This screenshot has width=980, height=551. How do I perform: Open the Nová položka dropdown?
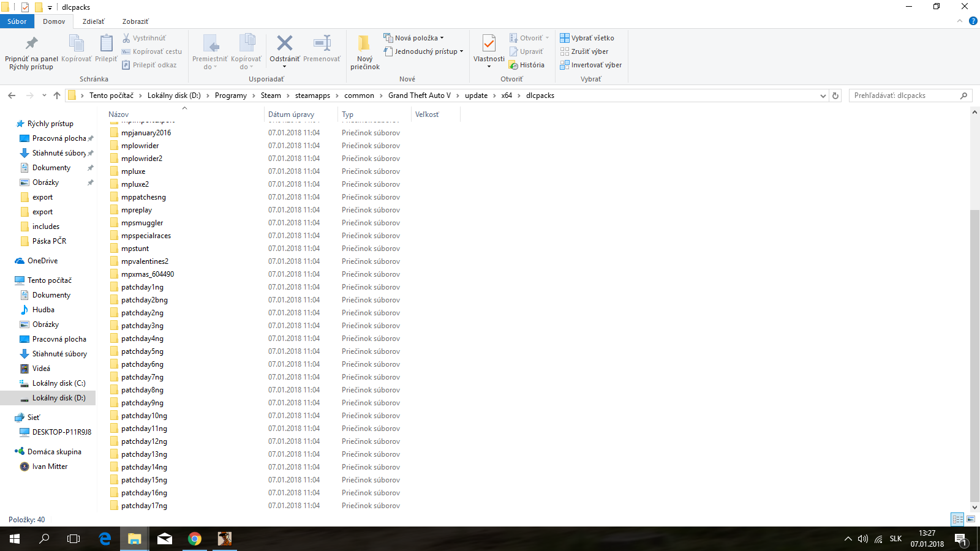tap(413, 38)
